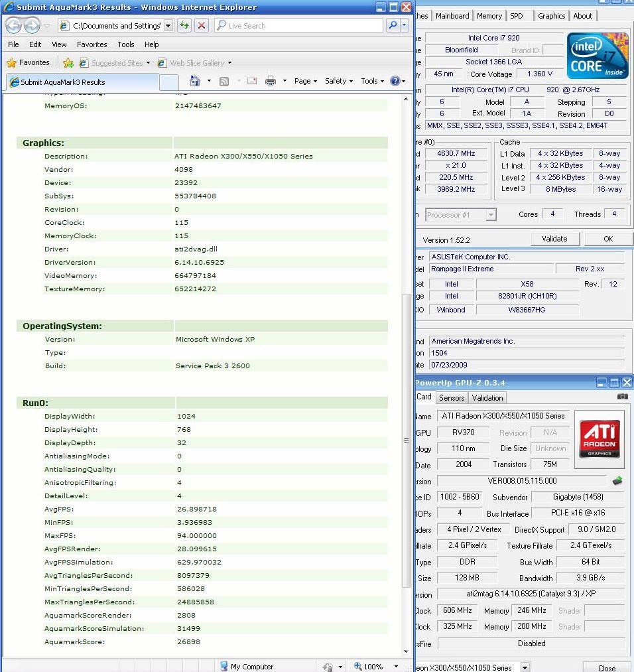This screenshot has height=672, width=634.
Task: Click the address bar path field
Action: [117, 26]
